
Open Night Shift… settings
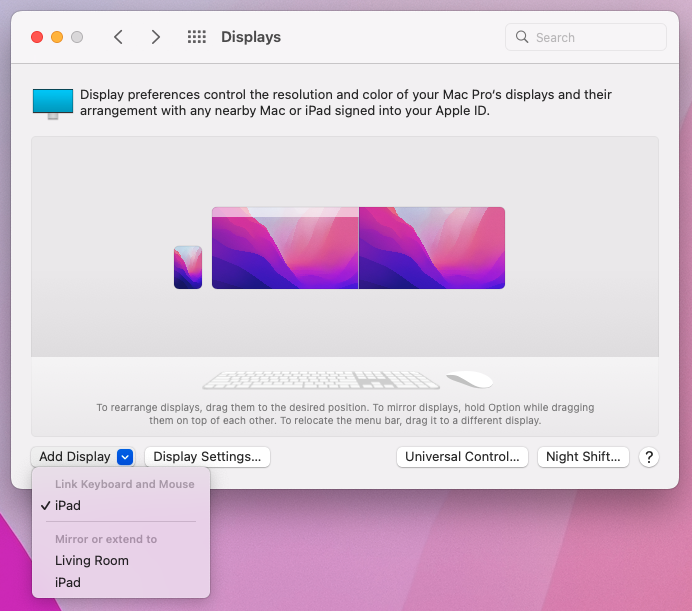click(583, 457)
